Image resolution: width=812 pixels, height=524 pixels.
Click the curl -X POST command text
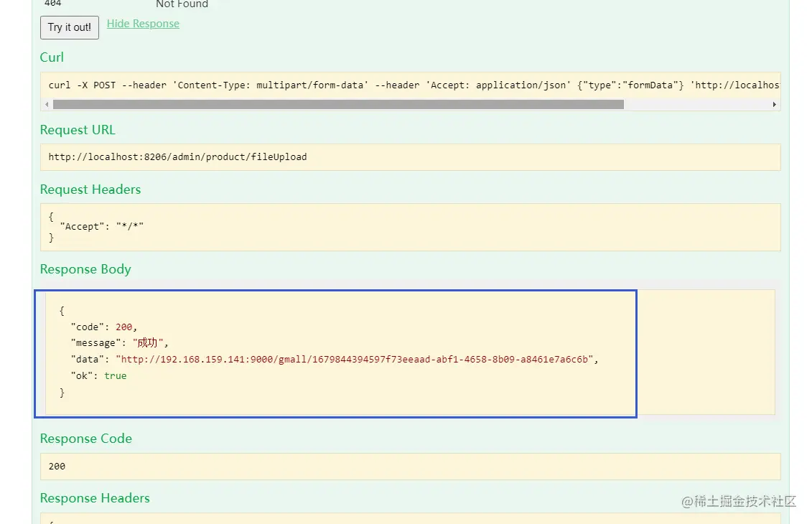pyautogui.click(x=414, y=85)
